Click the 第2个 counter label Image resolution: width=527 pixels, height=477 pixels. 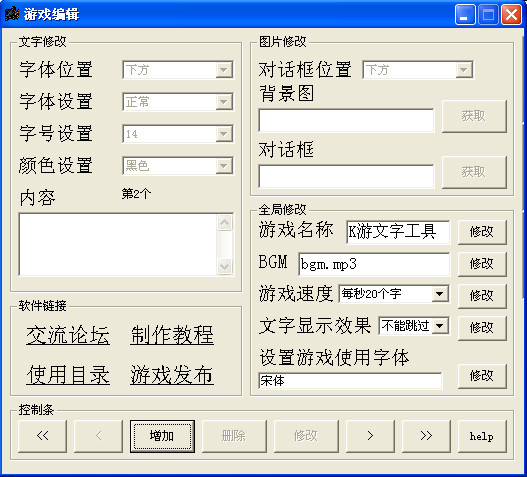pyautogui.click(x=136, y=194)
